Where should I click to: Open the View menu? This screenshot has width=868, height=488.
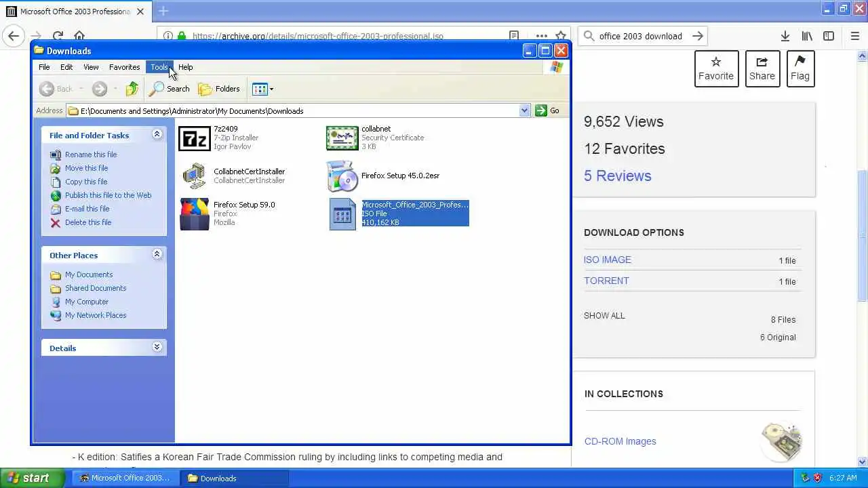click(91, 67)
